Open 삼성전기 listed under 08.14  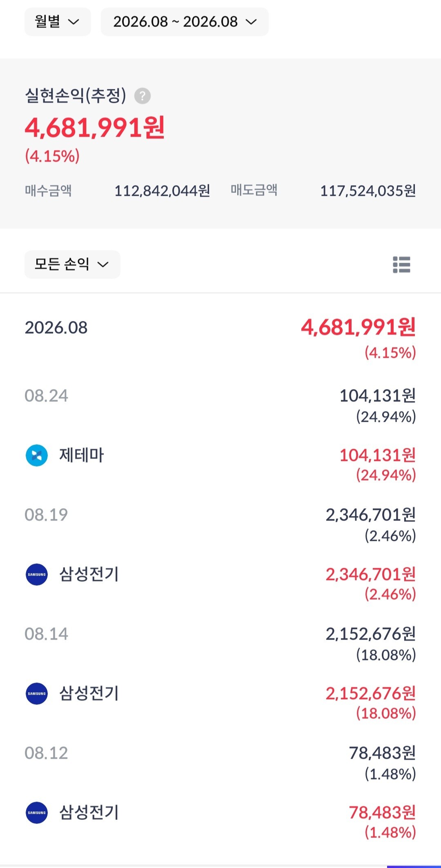click(x=89, y=693)
